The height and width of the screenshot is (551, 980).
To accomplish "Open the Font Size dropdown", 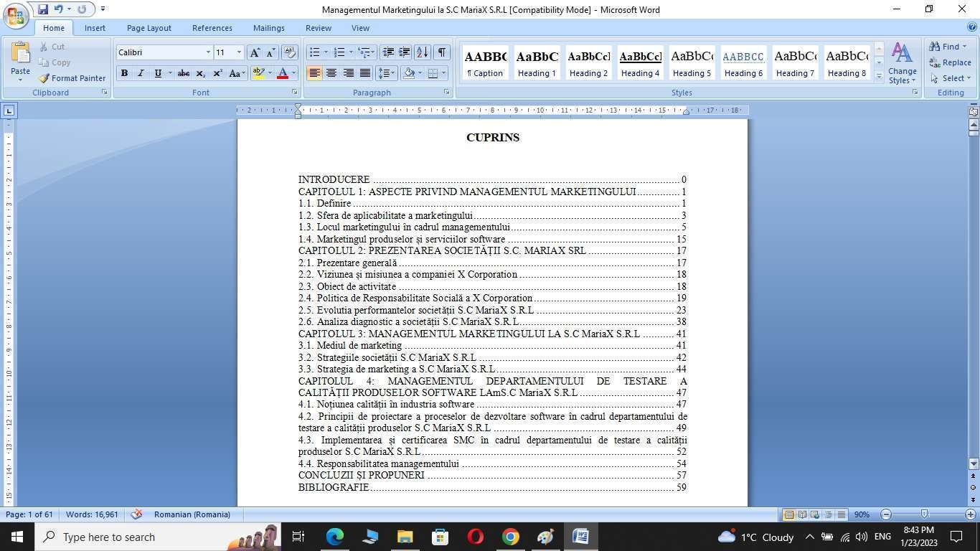I will [238, 52].
